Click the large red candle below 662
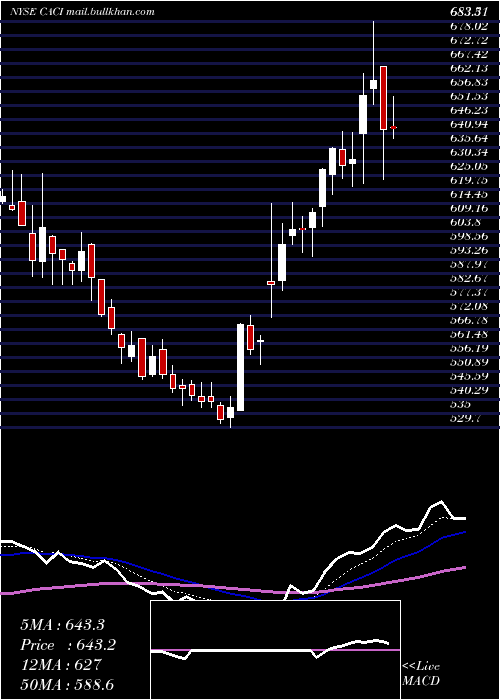The image size is (500, 700). (x=383, y=98)
